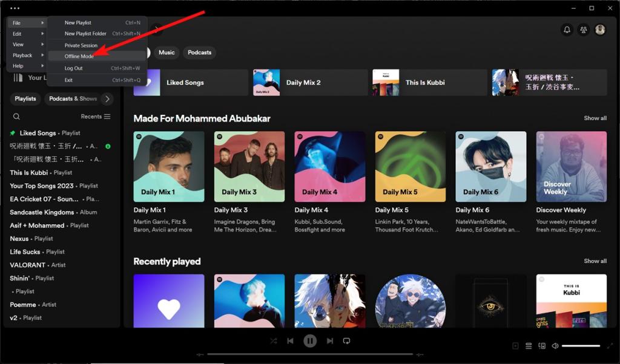Image resolution: width=620 pixels, height=364 pixels.
Task: Switch to the Podcasts tab
Action: [x=199, y=53]
